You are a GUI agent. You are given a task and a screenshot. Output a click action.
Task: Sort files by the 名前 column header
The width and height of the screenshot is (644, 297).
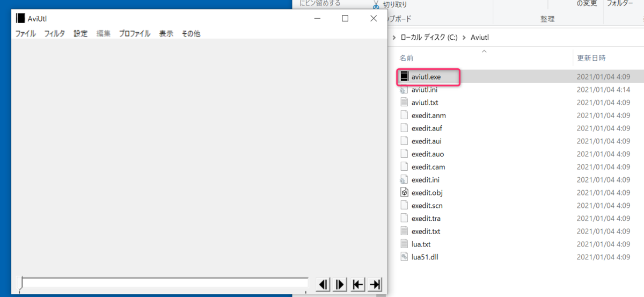point(406,58)
